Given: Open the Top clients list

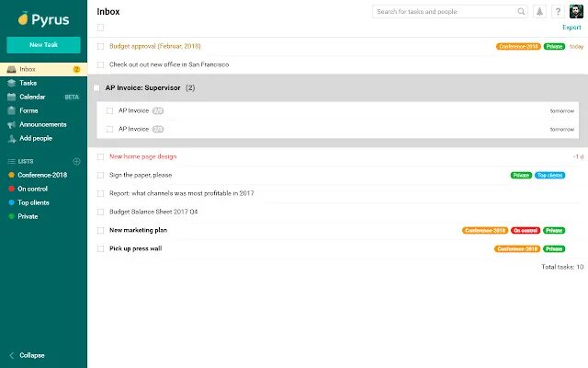Looking at the screenshot, I should coord(33,202).
